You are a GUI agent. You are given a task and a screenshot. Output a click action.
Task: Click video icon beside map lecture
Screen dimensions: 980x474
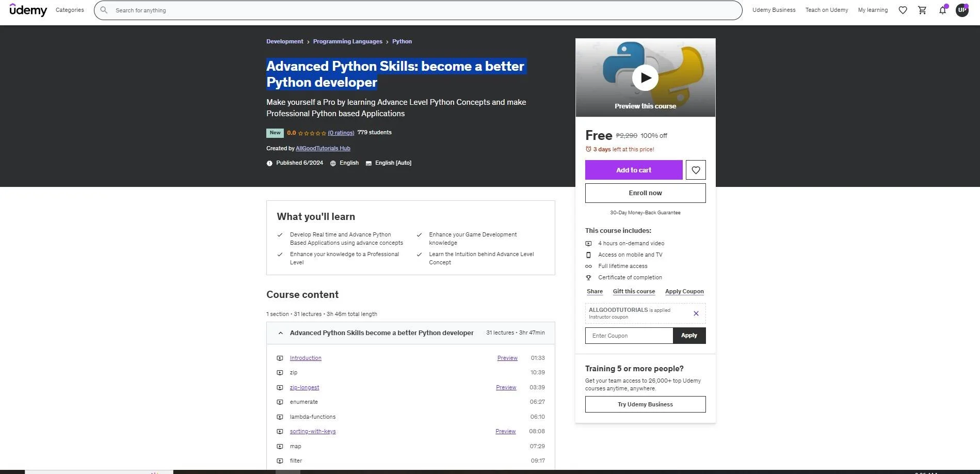[280, 446]
